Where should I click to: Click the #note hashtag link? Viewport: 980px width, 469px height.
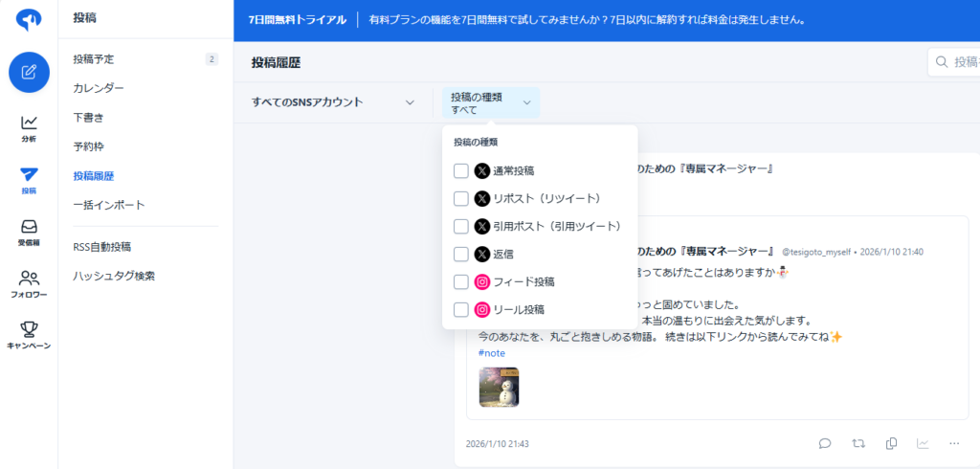(x=491, y=353)
